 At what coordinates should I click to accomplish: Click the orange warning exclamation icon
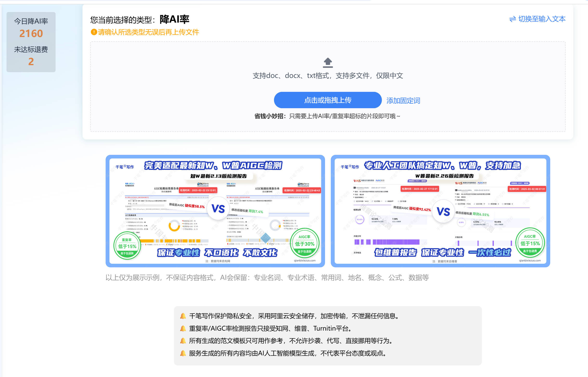click(x=94, y=32)
